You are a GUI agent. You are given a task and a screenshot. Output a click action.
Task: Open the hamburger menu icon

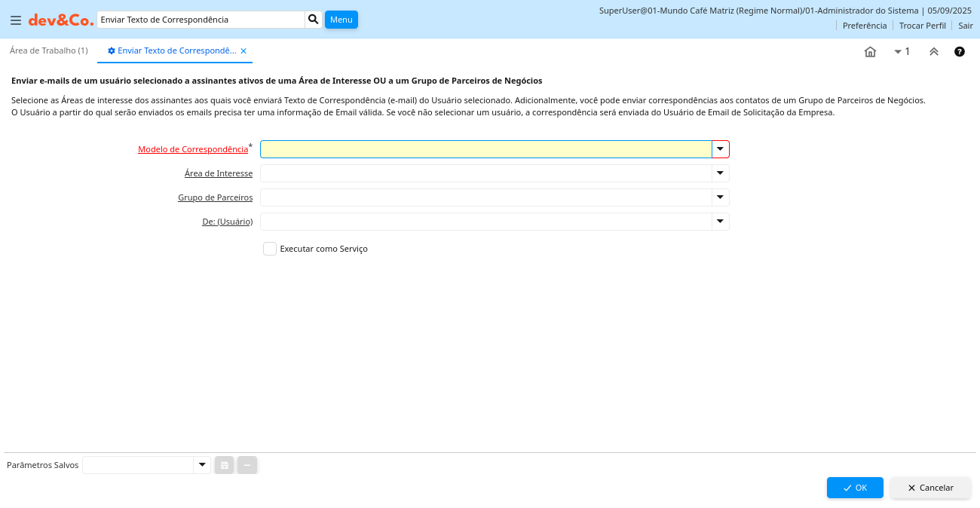click(x=15, y=20)
